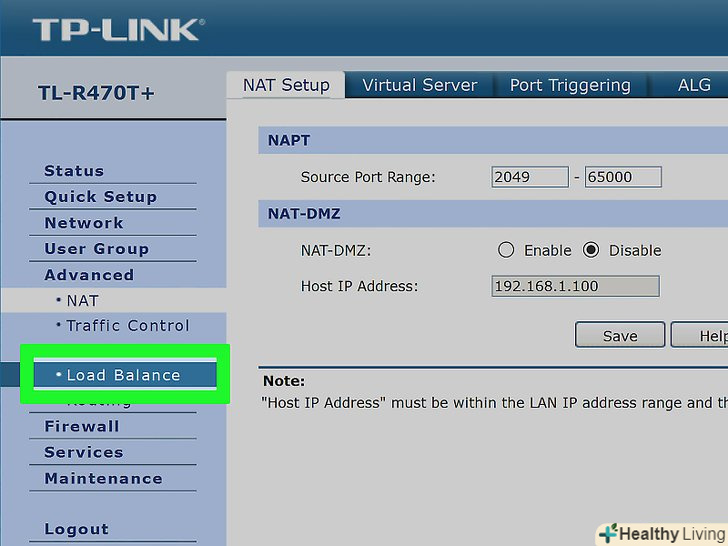The height and width of the screenshot is (546, 728).
Task: Open the Status menu item
Action: point(74,171)
